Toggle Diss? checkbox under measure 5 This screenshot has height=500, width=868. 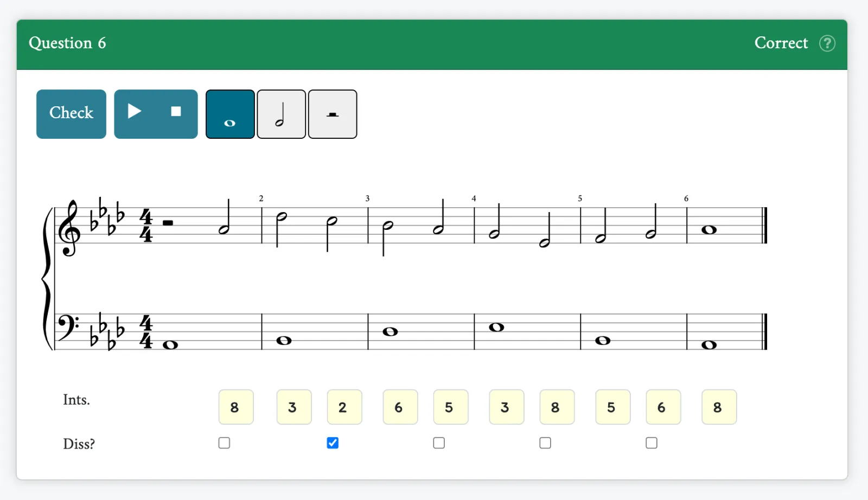point(652,443)
